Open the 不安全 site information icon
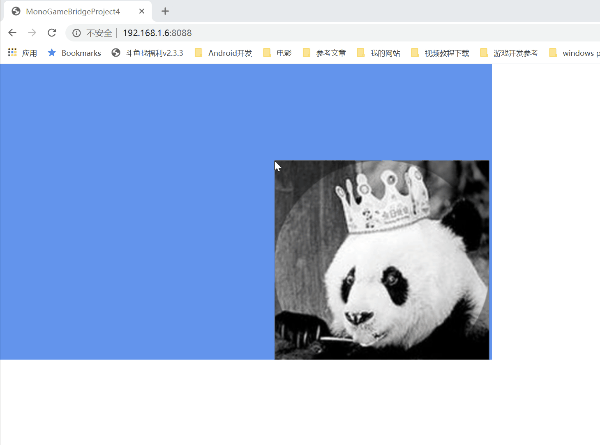The image size is (600, 445). click(77, 32)
